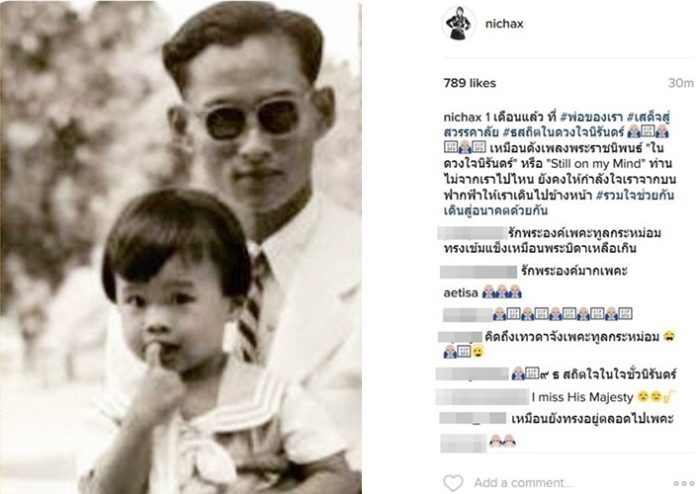696x494 pixels.
Task: Open the 789 likes list
Action: tap(470, 83)
